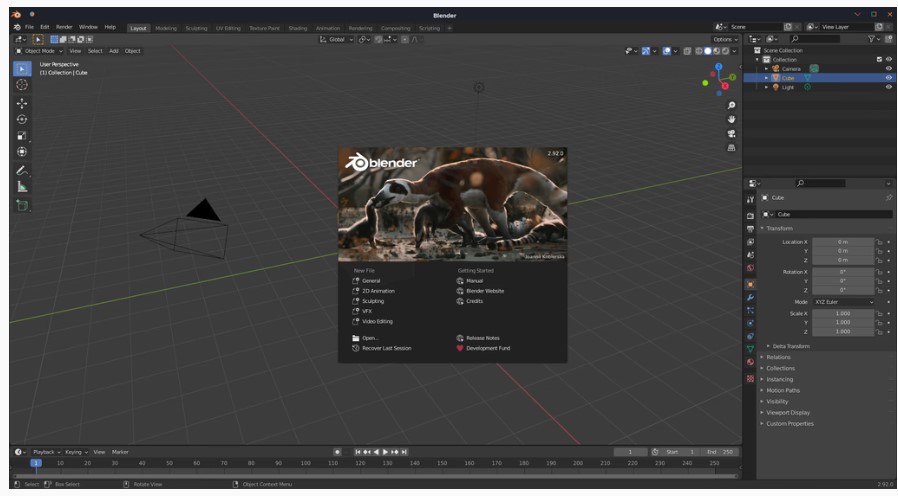Screen dimensions: 898x496
Task: Open the Tool properties tab
Action: click(x=750, y=200)
